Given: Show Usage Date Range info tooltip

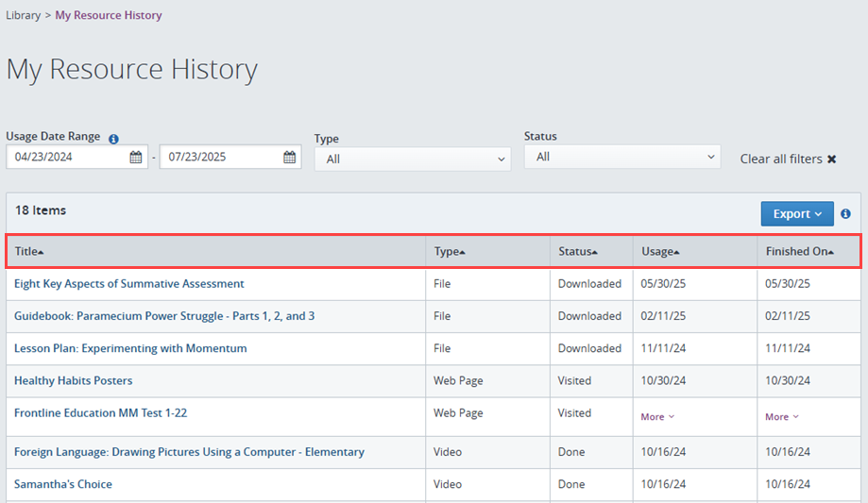Looking at the screenshot, I should (113, 139).
